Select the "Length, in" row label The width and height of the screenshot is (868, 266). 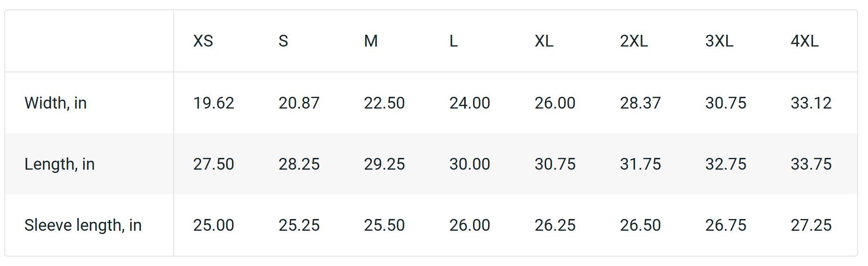pyautogui.click(x=59, y=164)
